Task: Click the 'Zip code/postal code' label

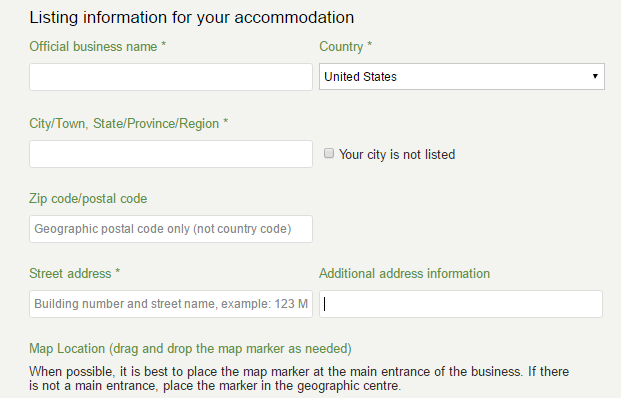Action: 88,198
